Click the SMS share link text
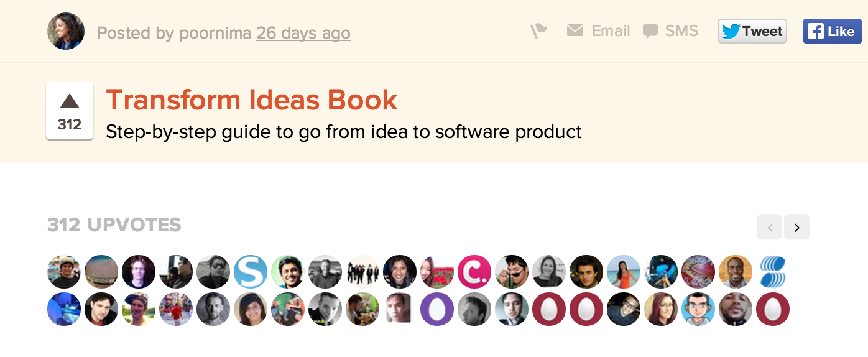 tap(681, 31)
